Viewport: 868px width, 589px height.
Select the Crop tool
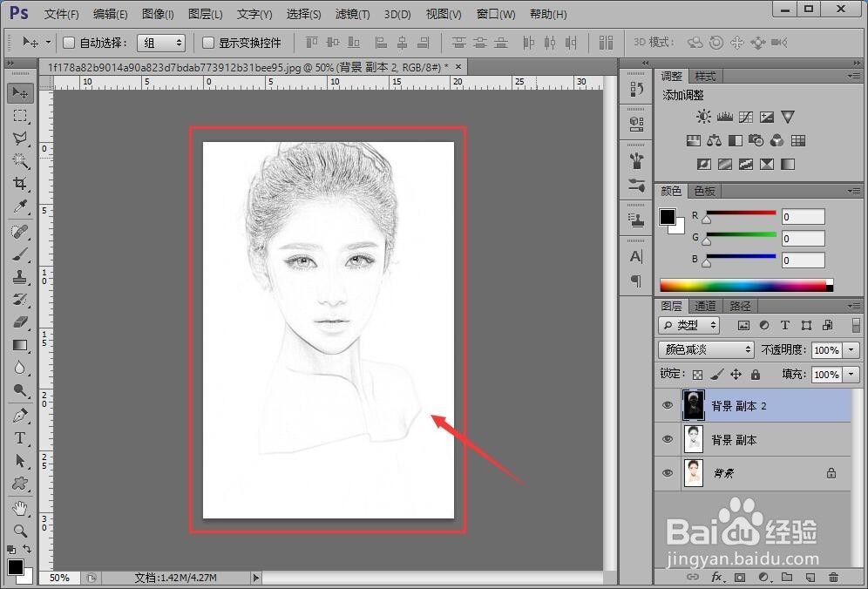pos(20,183)
